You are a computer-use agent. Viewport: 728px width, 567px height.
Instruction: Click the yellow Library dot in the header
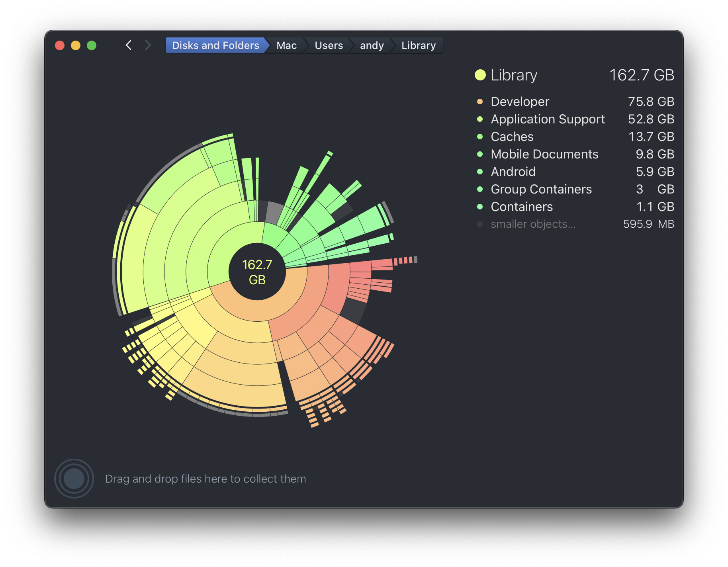(x=480, y=75)
